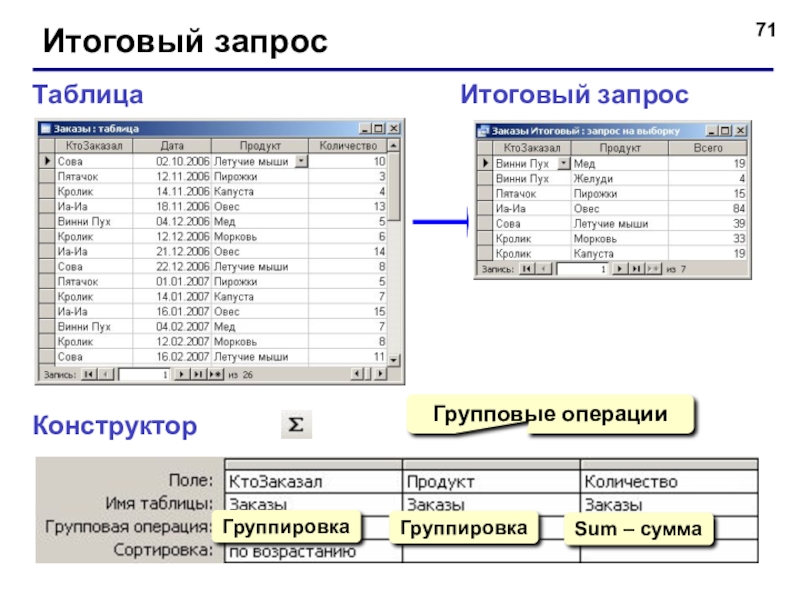Viewport: 800px width, 600px height.
Task: Click Поле cell containing КтоЗаказал
Action: coord(313,481)
